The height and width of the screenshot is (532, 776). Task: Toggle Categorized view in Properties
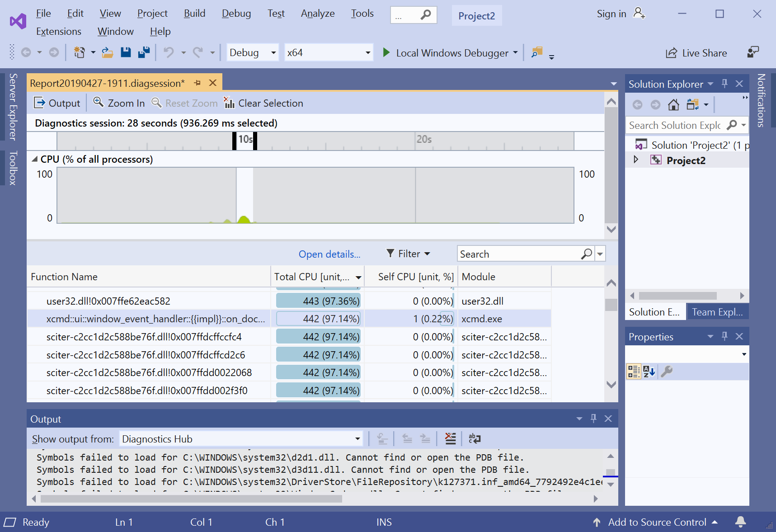pyautogui.click(x=634, y=372)
